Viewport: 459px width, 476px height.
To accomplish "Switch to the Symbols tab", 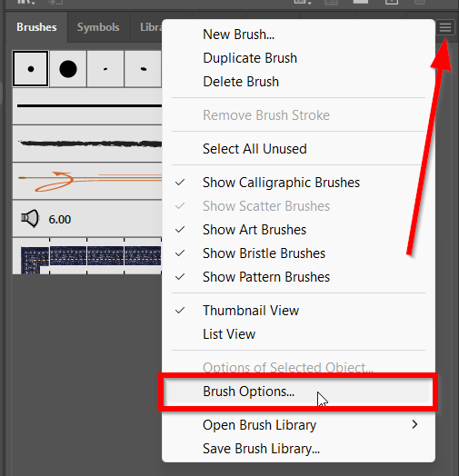I will click(x=98, y=27).
